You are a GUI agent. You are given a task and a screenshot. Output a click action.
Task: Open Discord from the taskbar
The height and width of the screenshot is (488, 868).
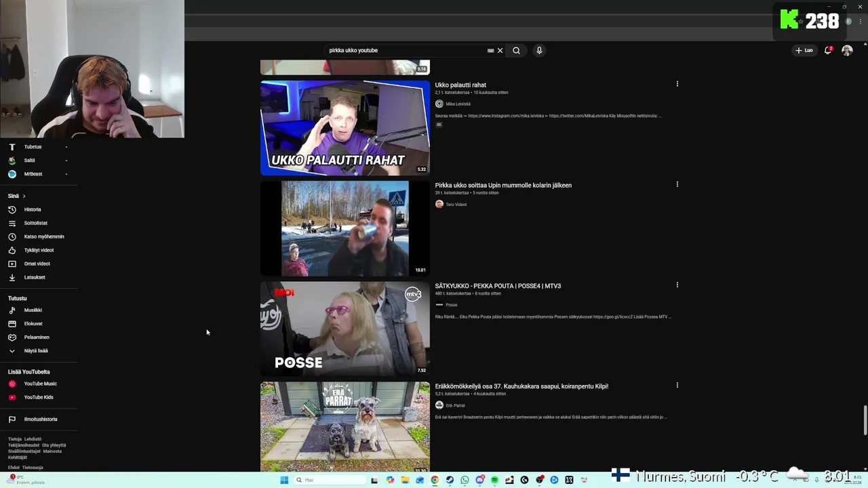tap(479, 480)
